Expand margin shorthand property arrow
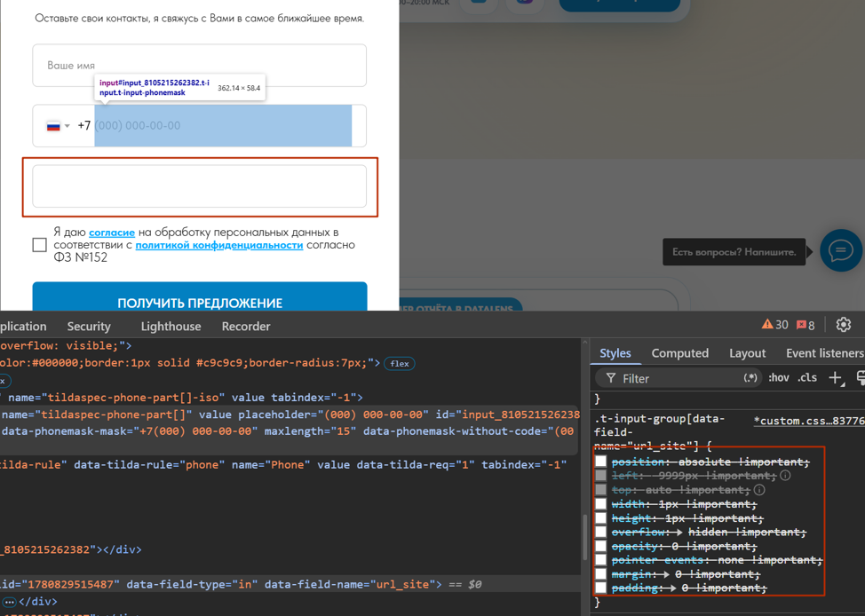The width and height of the screenshot is (865, 616). (664, 574)
